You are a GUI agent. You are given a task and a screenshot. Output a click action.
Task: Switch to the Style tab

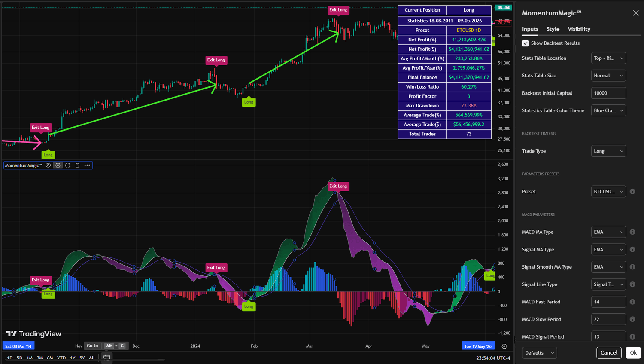pyautogui.click(x=553, y=29)
